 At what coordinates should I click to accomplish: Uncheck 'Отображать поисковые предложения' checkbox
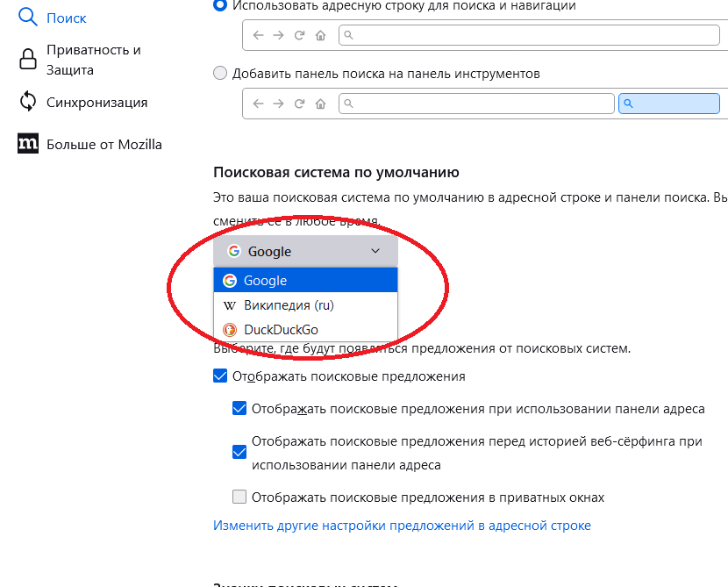(220, 376)
